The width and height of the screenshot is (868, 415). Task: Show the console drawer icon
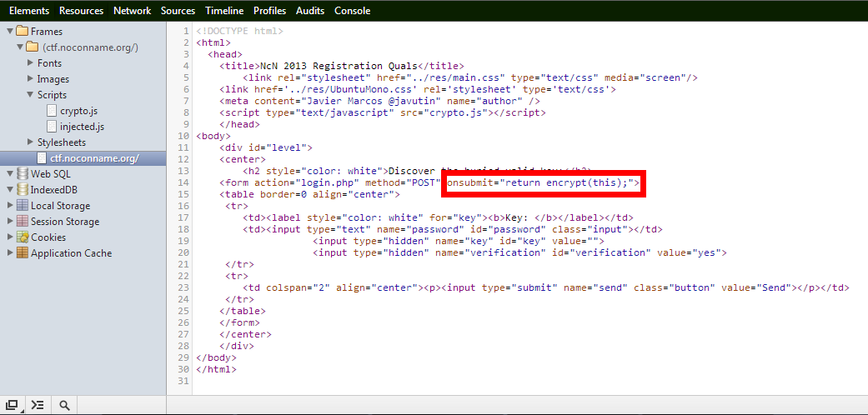(x=38, y=405)
